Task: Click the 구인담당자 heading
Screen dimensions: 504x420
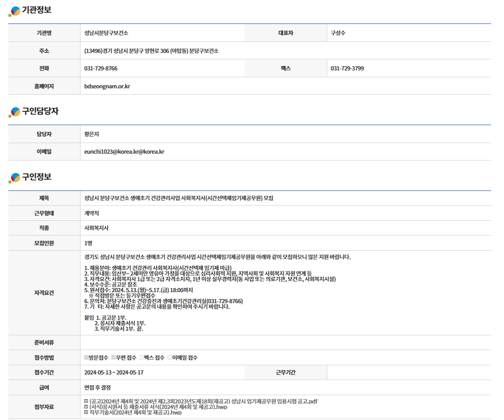Action: pyautogui.click(x=40, y=111)
